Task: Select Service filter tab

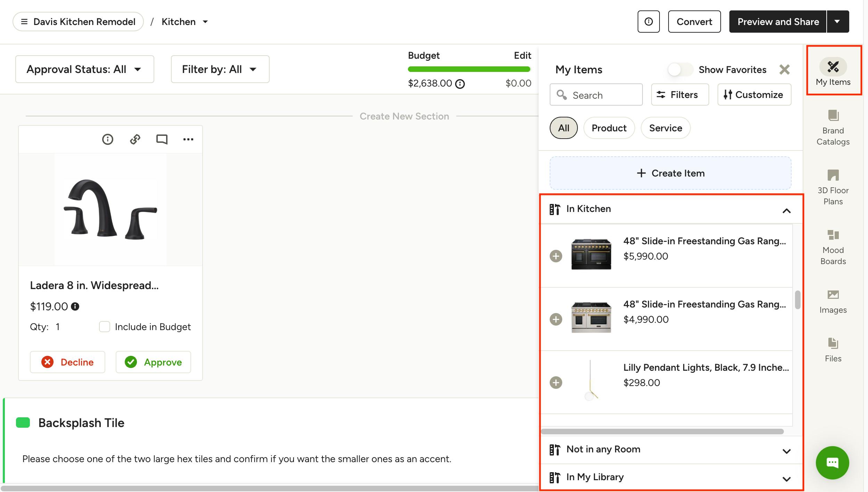Action: coord(665,128)
